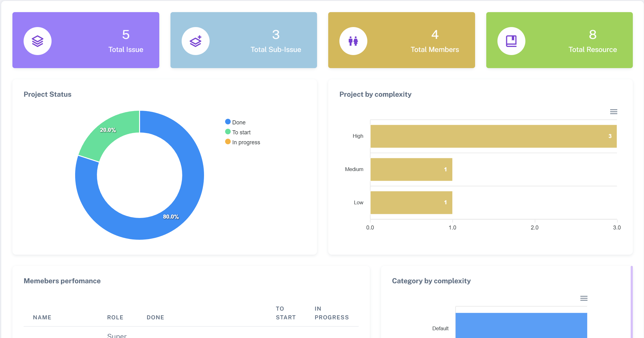Click the High complexity bar
The width and height of the screenshot is (644, 338).
[x=493, y=136]
